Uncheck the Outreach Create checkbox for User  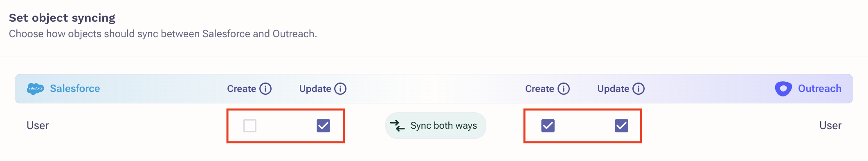[x=548, y=125]
